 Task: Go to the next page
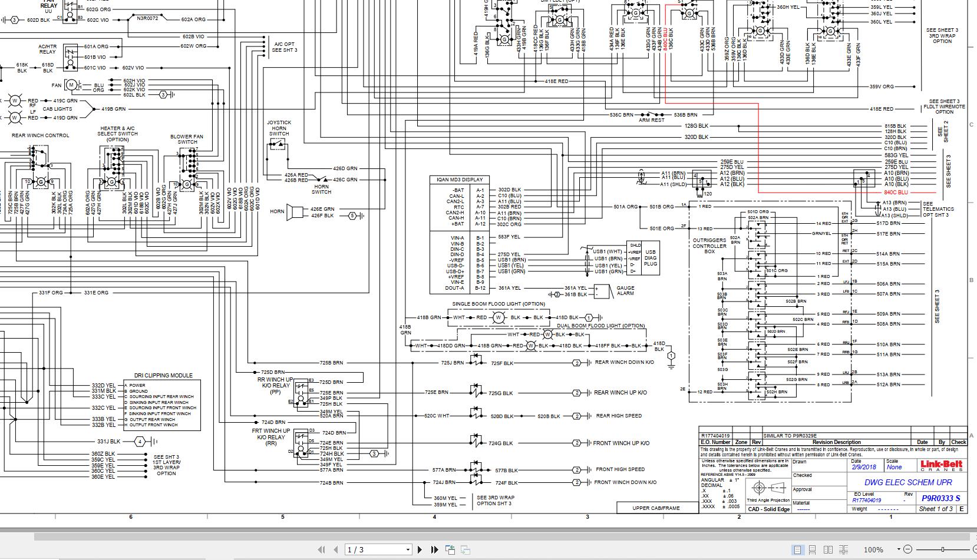[420, 549]
